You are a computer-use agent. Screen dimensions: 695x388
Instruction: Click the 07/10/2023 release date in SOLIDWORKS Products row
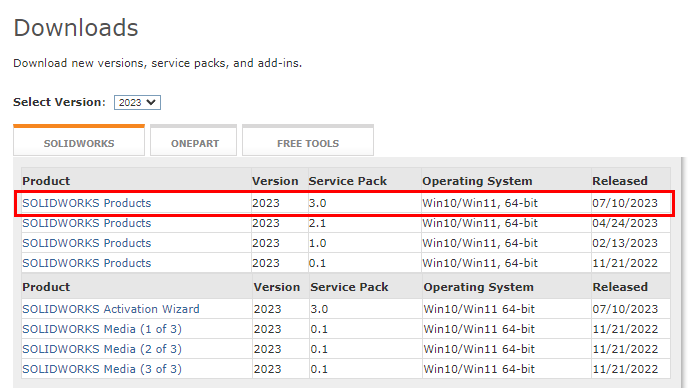click(x=625, y=203)
